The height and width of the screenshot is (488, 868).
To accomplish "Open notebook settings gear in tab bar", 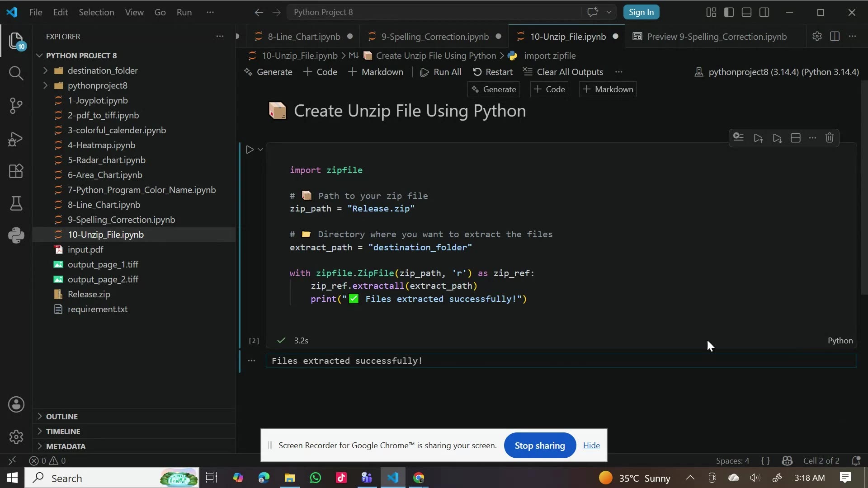I will click(817, 37).
